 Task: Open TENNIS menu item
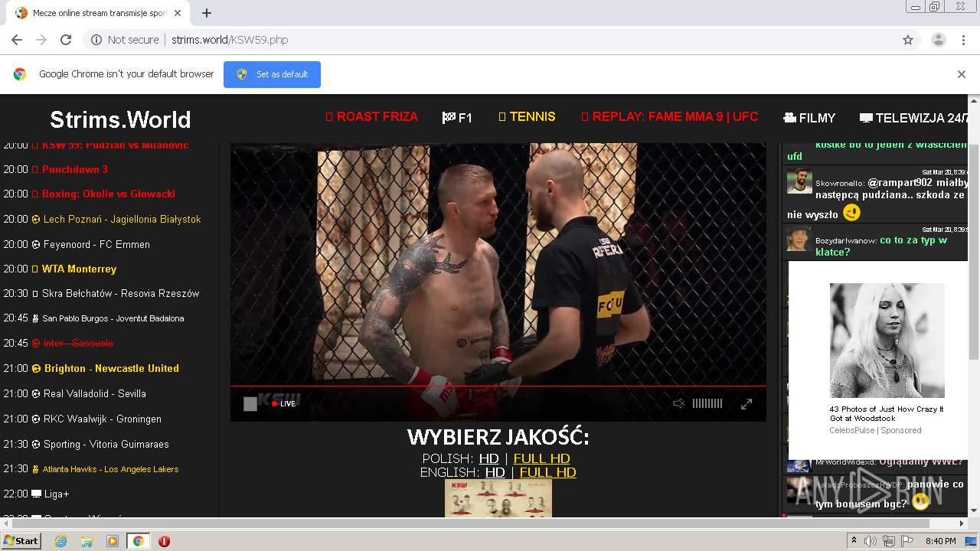[527, 117]
